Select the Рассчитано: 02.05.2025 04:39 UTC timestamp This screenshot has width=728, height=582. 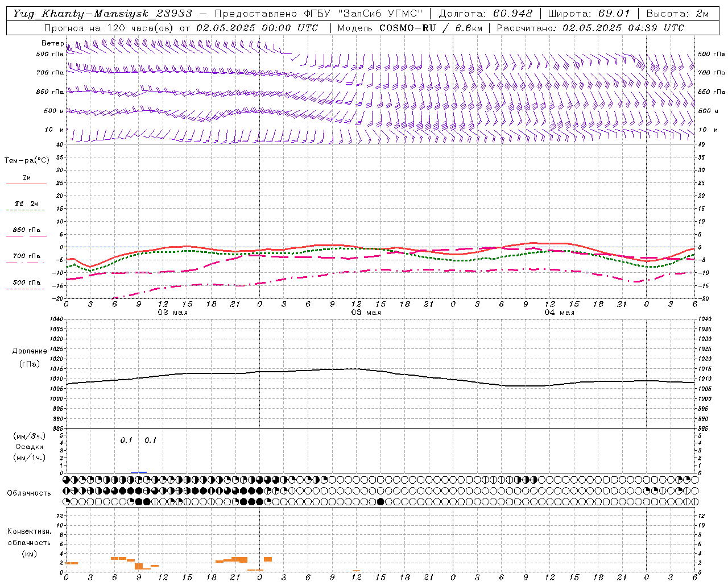590,28
